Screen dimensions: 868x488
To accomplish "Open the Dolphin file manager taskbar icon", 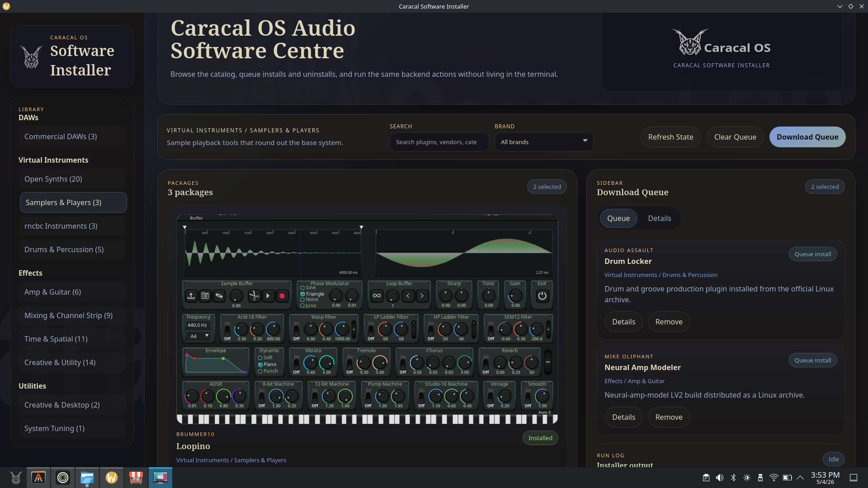I will [x=87, y=478].
